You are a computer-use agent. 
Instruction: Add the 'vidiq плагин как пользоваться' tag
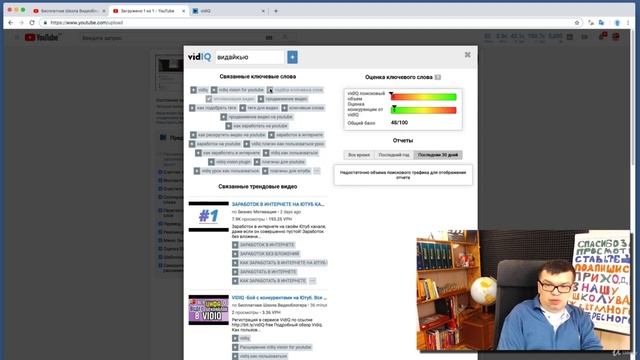point(247,144)
